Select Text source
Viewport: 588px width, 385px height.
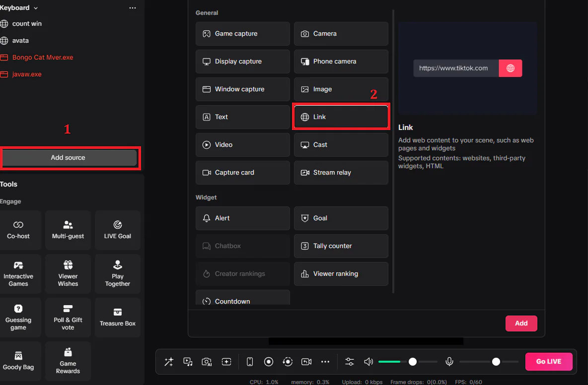(243, 117)
